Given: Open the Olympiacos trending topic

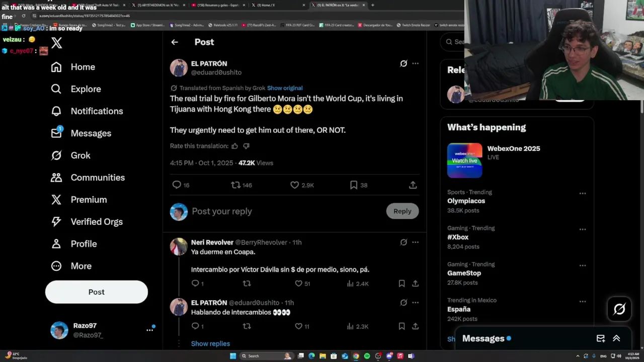Looking at the screenshot, I should point(466,201).
